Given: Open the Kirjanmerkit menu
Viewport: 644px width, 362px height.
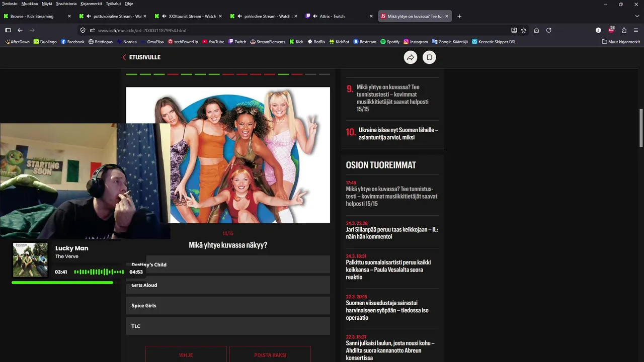Looking at the screenshot, I should coord(91,4).
